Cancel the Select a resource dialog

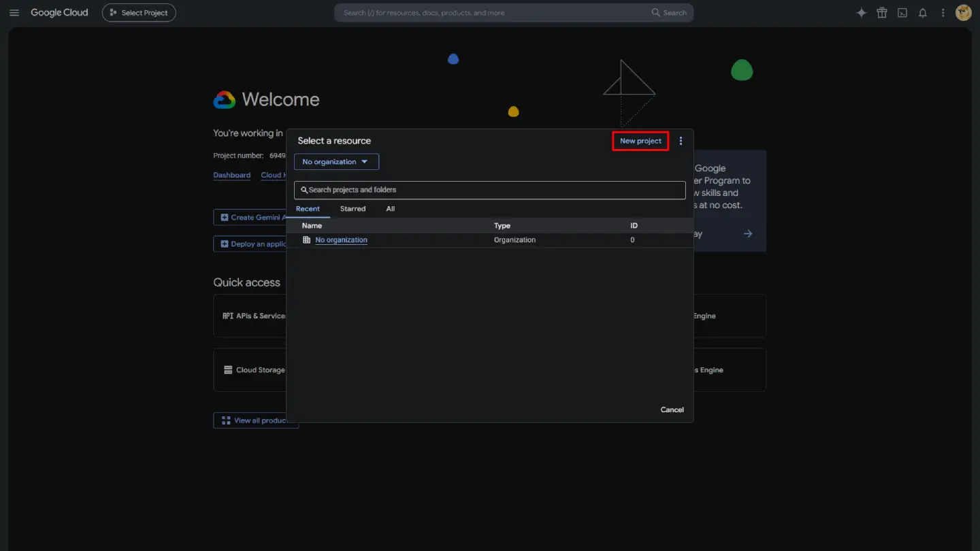[672, 410]
